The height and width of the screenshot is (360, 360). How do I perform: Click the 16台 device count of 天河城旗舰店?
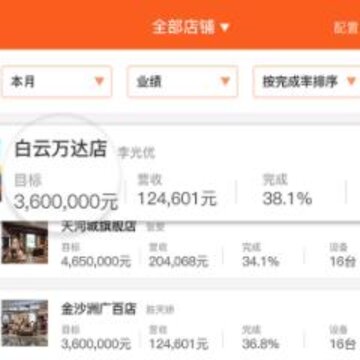point(342,261)
